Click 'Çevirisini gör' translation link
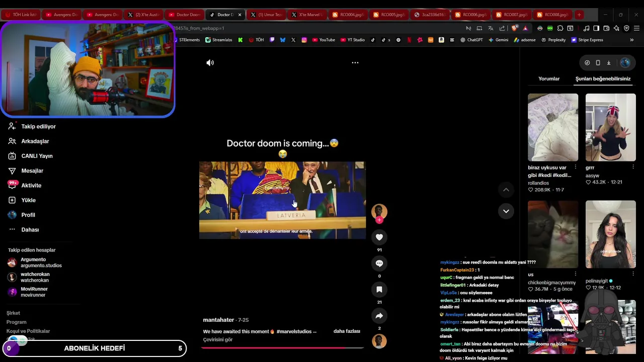 (x=218, y=340)
